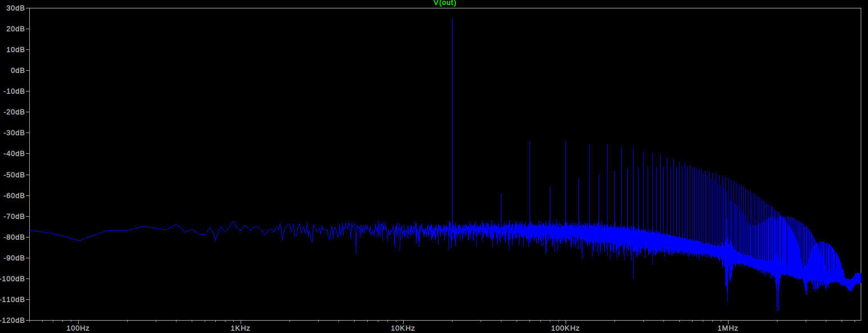Click the 20dB vertical axis label

16,29
